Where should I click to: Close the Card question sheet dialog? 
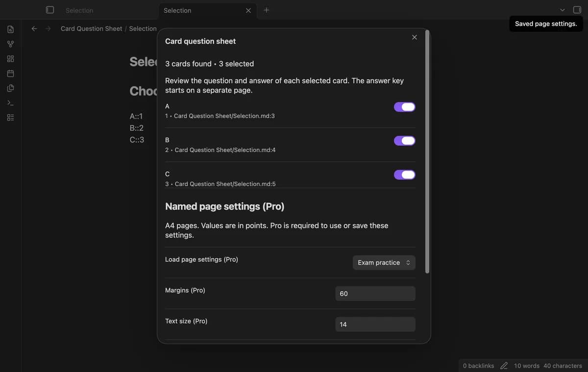(x=415, y=37)
